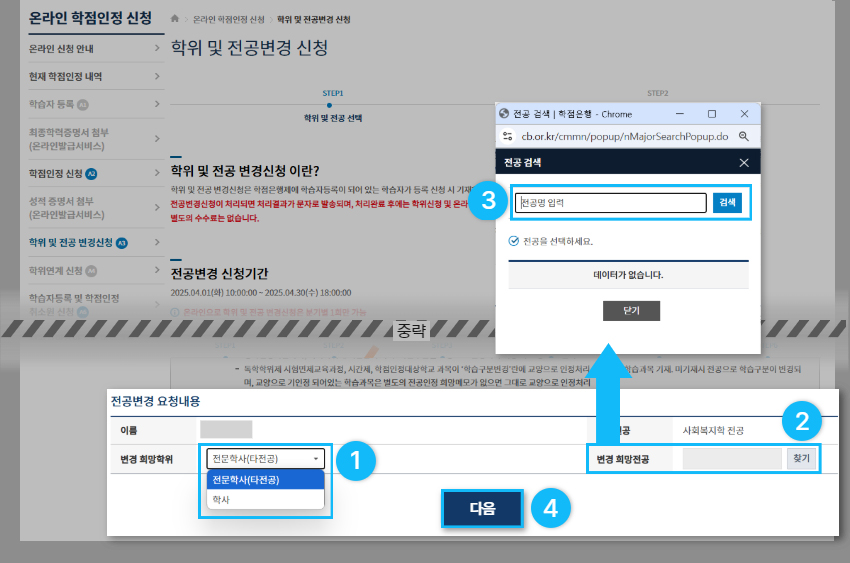Click the Chrome globe icon in popup title

pos(504,113)
